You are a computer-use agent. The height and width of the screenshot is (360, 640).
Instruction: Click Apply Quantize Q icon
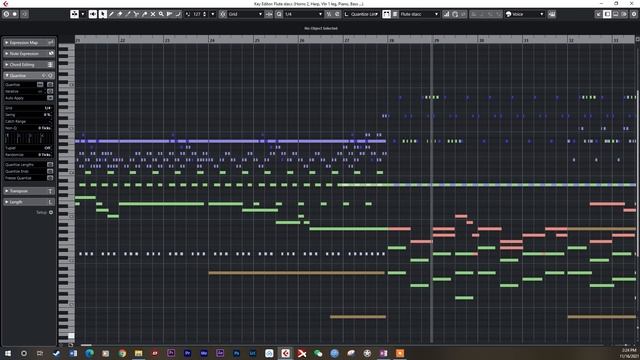279,14
